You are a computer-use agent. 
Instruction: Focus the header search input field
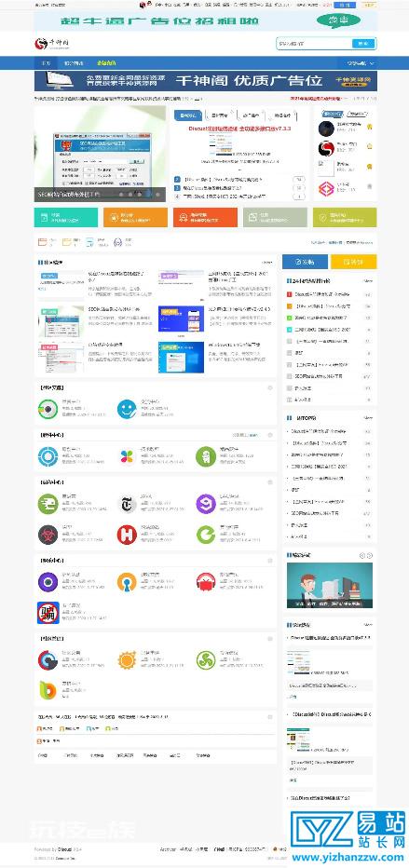(x=314, y=43)
